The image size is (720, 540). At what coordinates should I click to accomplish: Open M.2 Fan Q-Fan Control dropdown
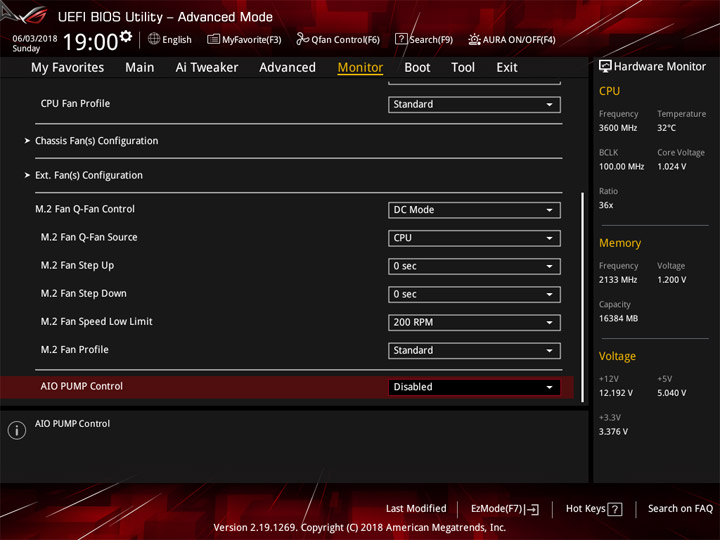(x=474, y=210)
